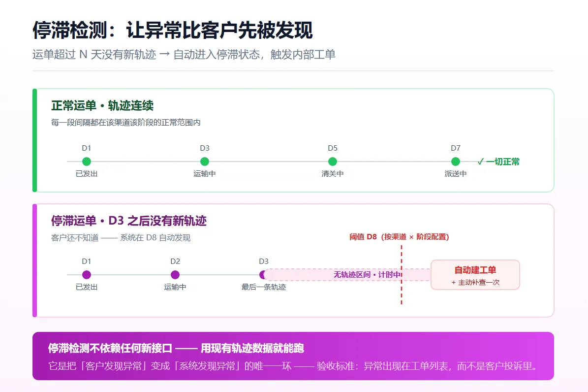This screenshot has width=588, height=392.
Task: Click the text 客户还不知道 —— 系统在 D8 自动发现
Action: pyautogui.click(x=121, y=238)
